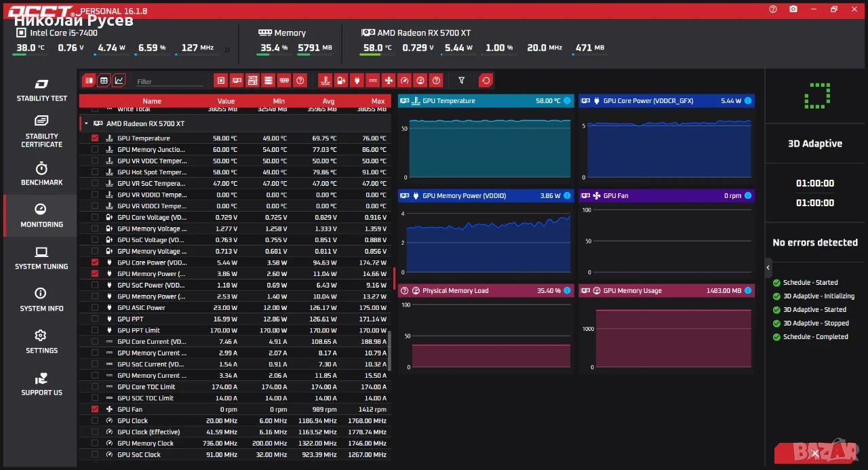The width and height of the screenshot is (868, 470).
Task: Open the Stability Certificate section
Action: point(41,132)
